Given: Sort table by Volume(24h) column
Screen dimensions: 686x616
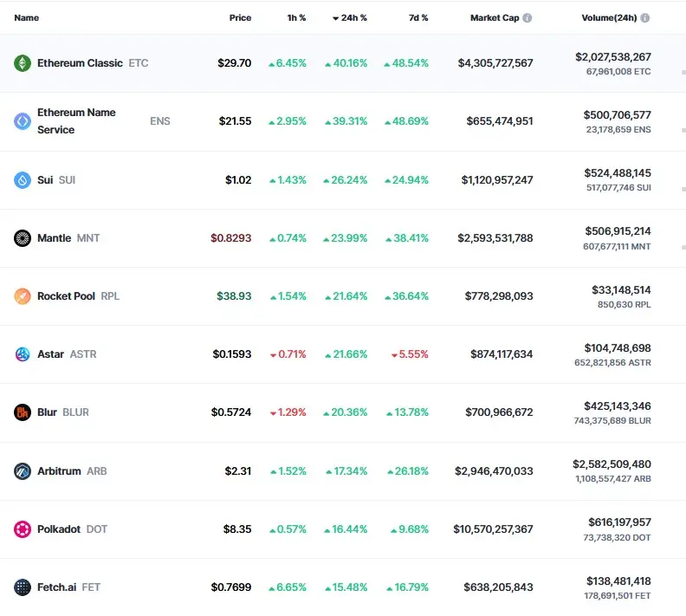Looking at the screenshot, I should (x=609, y=18).
